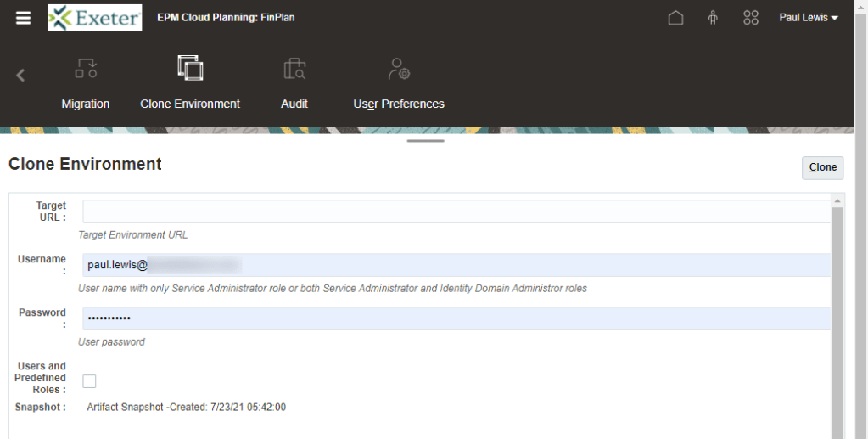Viewport: 868px width, 439px height.
Task: Open the User Preferences icon
Action: tap(399, 69)
